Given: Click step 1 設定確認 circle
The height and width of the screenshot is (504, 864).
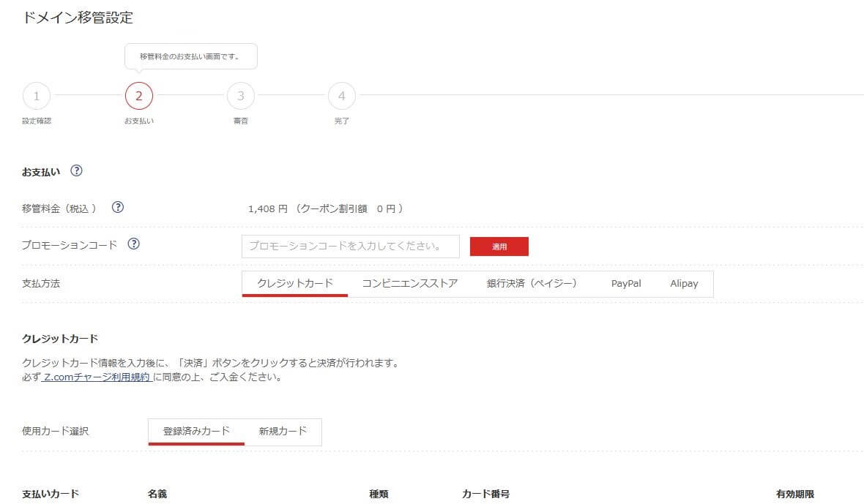Looking at the screenshot, I should [x=37, y=95].
